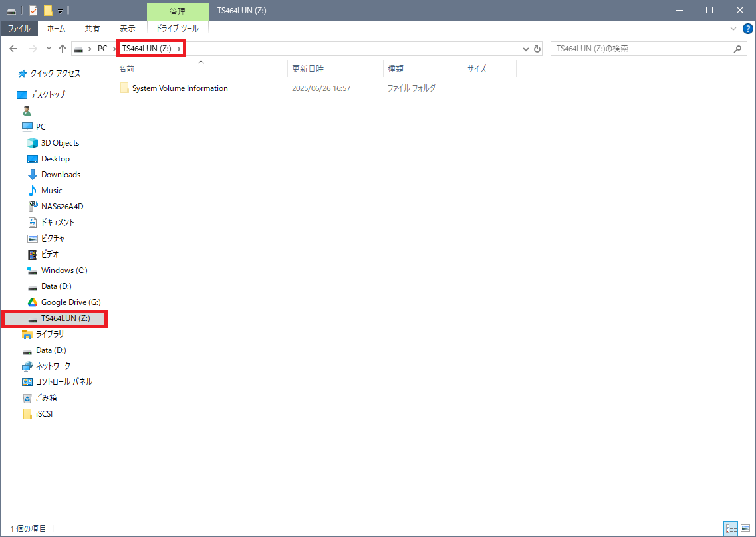Click the New Folder icon in title bar
Image resolution: width=756 pixels, height=537 pixels.
click(x=48, y=11)
